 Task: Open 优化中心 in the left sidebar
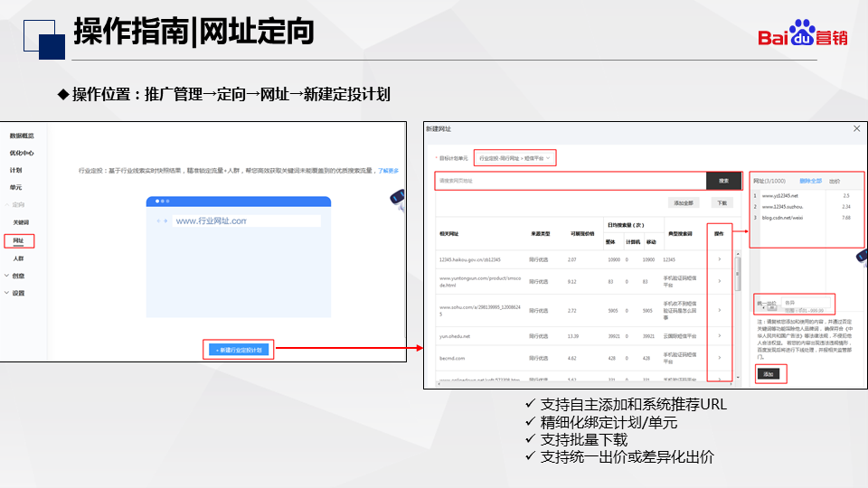pos(22,153)
